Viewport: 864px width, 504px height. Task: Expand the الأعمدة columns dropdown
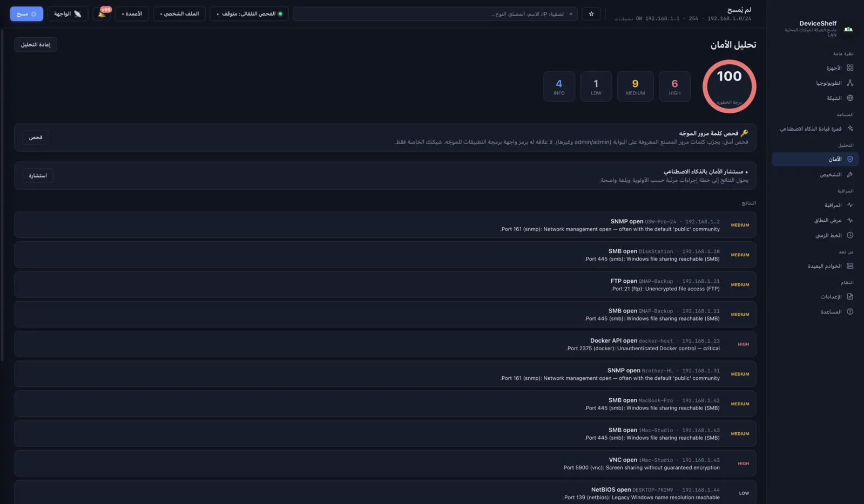tap(132, 14)
